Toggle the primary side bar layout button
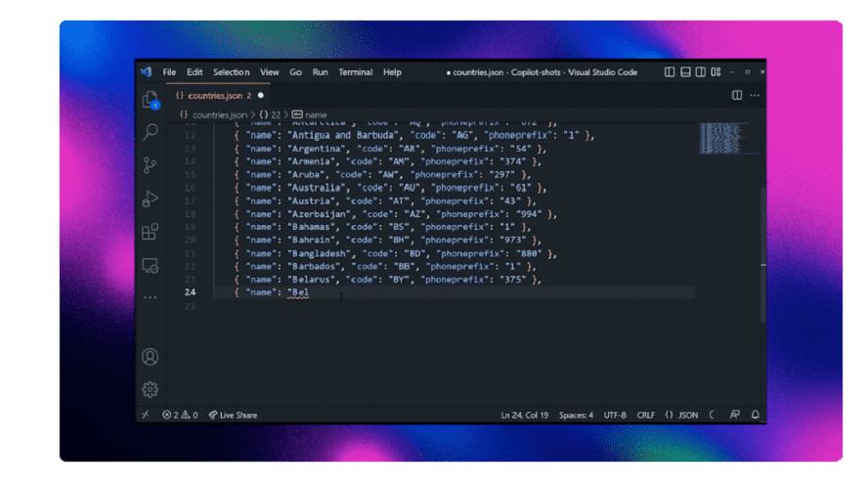 pyautogui.click(x=670, y=72)
